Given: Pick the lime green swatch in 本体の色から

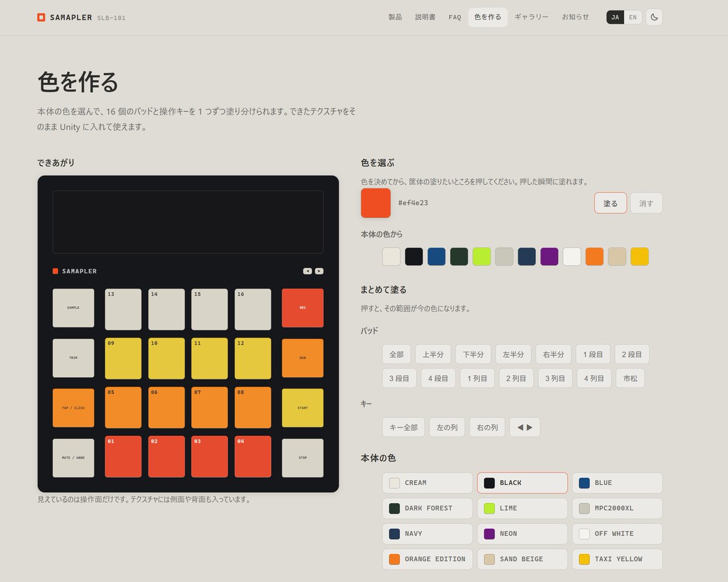Looking at the screenshot, I should pyautogui.click(x=482, y=256).
